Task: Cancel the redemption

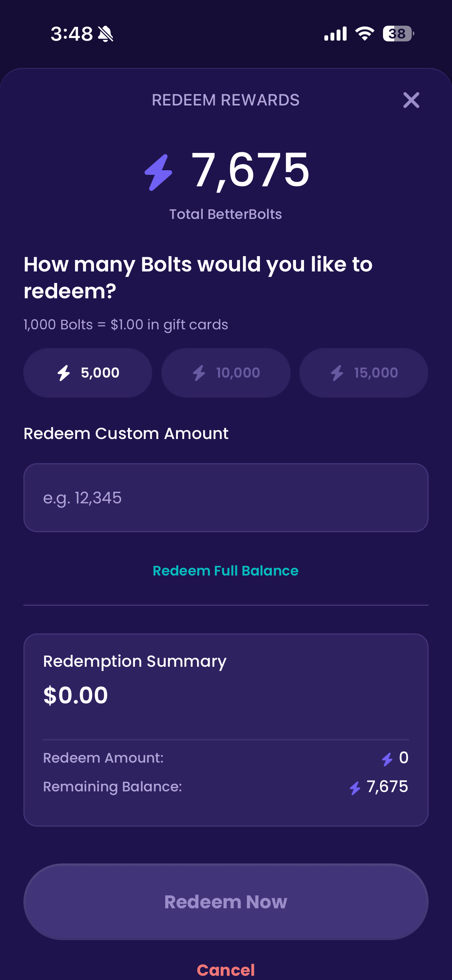Action: [x=226, y=970]
